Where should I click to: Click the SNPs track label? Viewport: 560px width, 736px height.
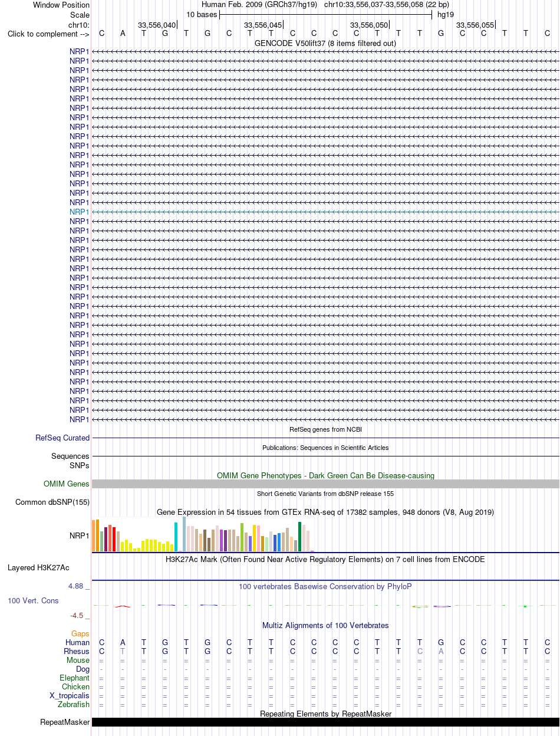coord(80,465)
